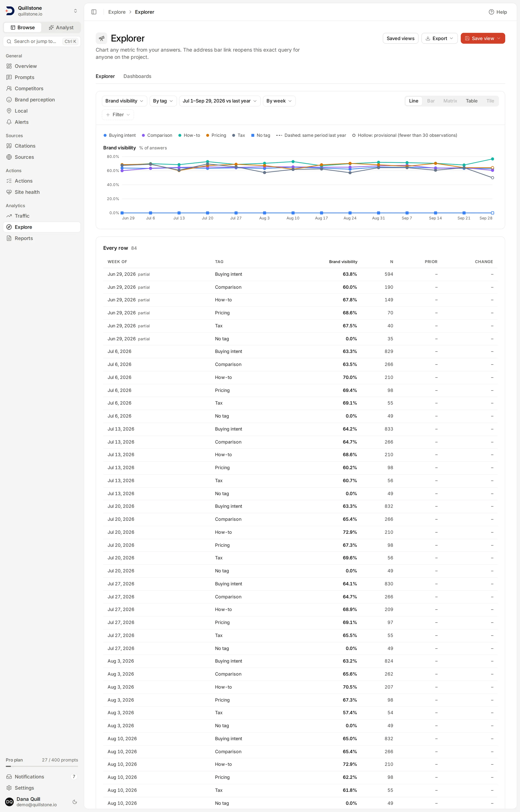Toggle dark mode moon icon
520x812 pixels.
(x=75, y=802)
